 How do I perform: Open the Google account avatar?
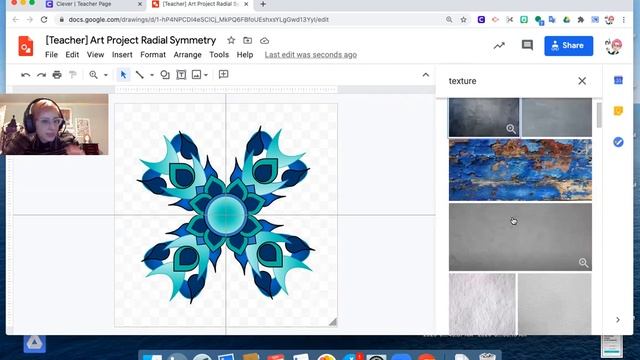point(613,46)
